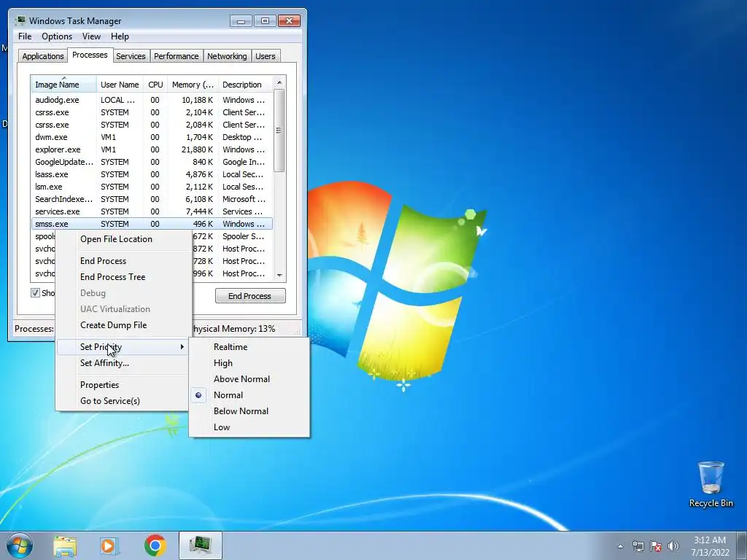The width and height of the screenshot is (747, 560).
Task: Choose Above Normal priority
Action: click(x=249, y=379)
